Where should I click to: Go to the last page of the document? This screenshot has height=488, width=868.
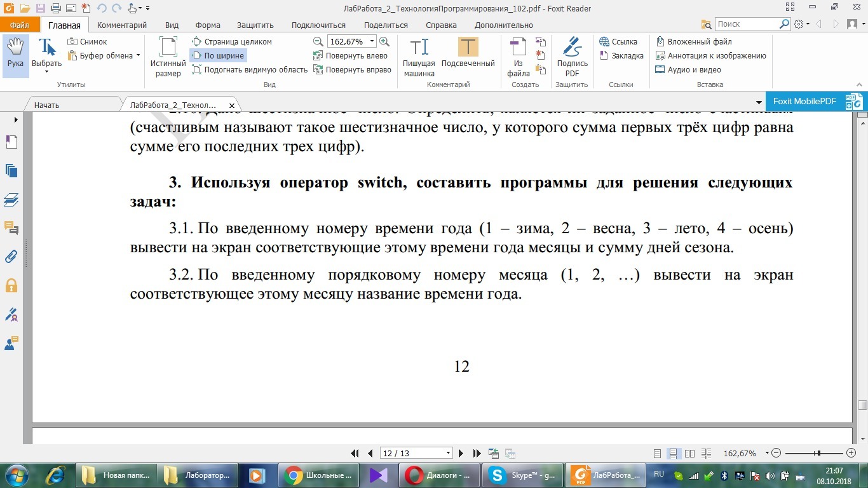(477, 454)
